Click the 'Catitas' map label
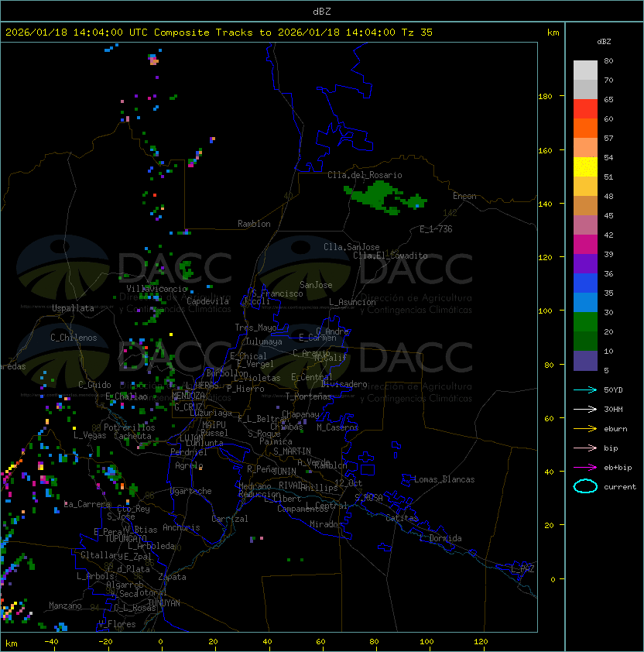The height and width of the screenshot is (652, 644). tap(402, 518)
